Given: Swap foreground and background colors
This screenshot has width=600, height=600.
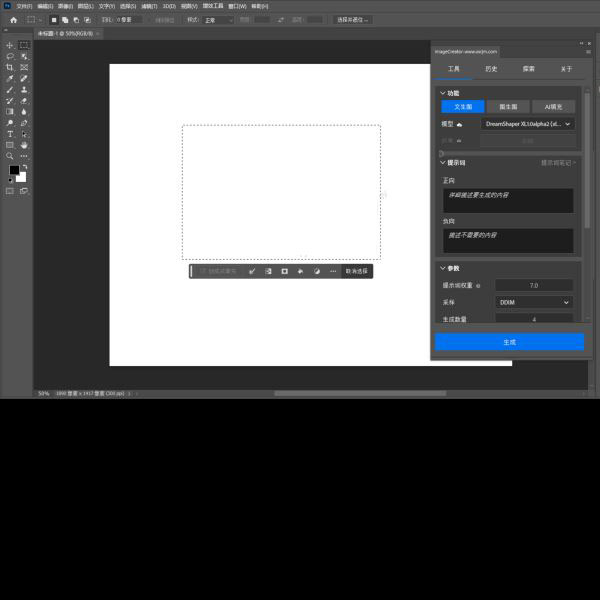Looking at the screenshot, I should tap(25, 167).
